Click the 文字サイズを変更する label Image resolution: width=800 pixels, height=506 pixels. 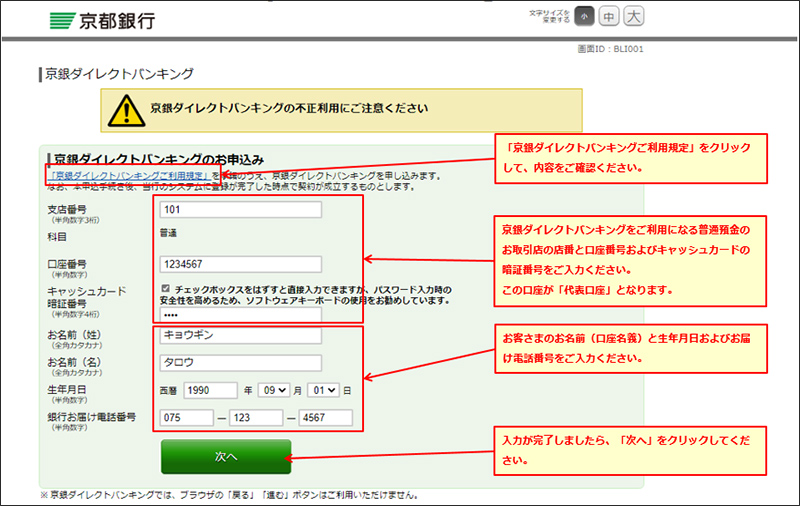[549, 16]
